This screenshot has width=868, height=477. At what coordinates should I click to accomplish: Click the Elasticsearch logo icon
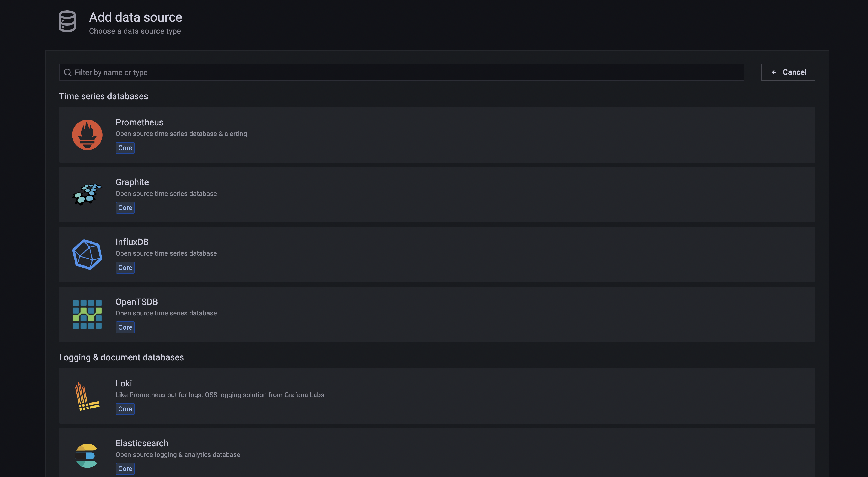tap(87, 456)
